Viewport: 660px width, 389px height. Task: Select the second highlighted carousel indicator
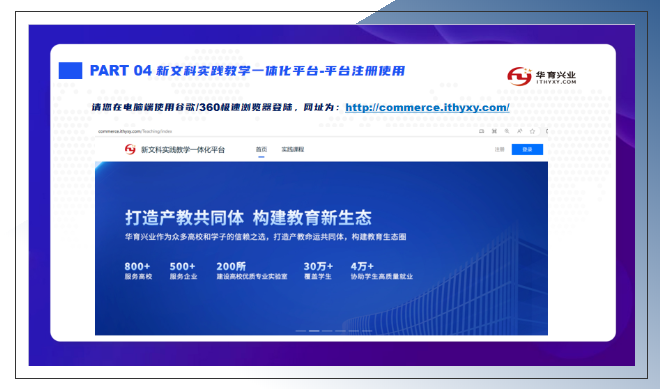pos(314,331)
